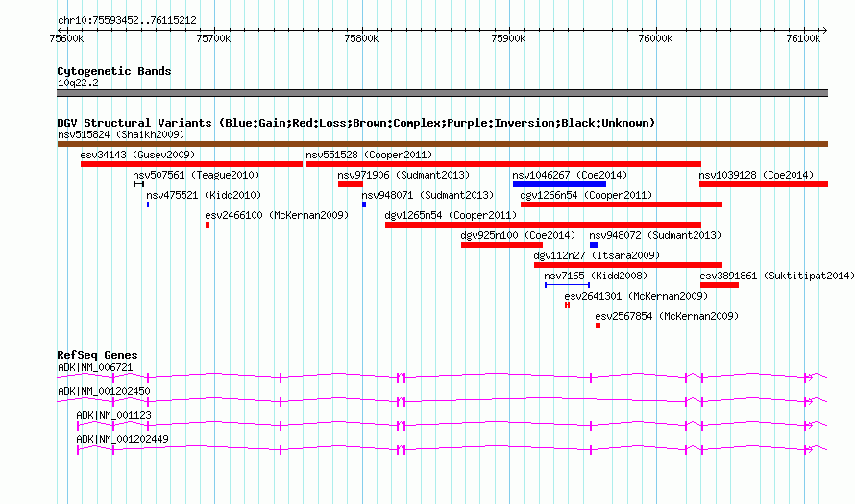Click the ADK|NM_001123 transcript label
This screenshot has width=855, height=504.
pos(113,415)
